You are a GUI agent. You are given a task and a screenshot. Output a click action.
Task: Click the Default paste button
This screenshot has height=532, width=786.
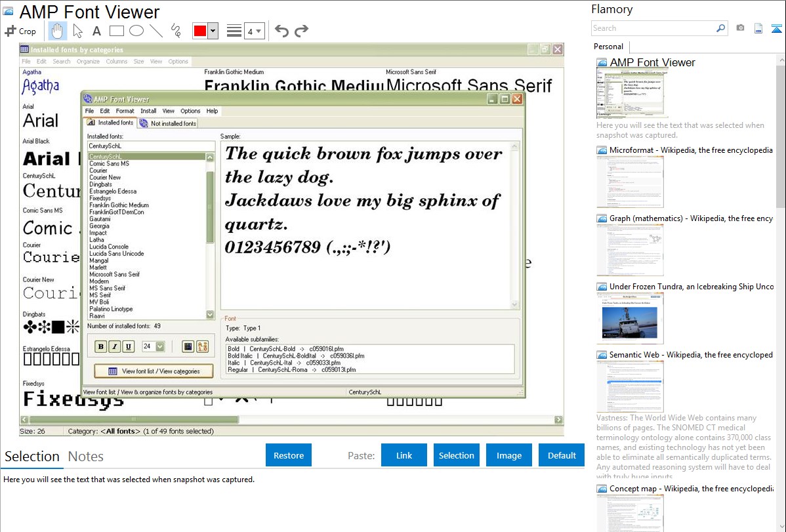click(x=562, y=455)
